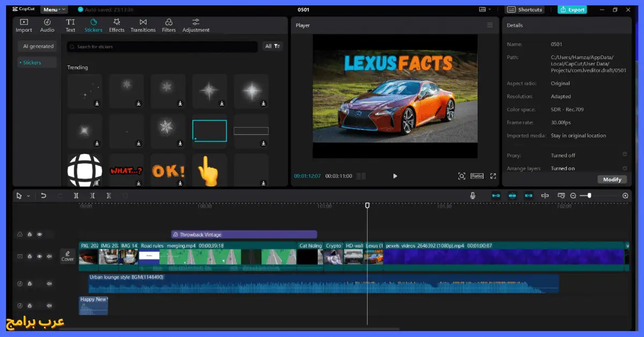The height and width of the screenshot is (337, 644).
Task: Select Stickers category in sidebar
Action: pyautogui.click(x=38, y=63)
